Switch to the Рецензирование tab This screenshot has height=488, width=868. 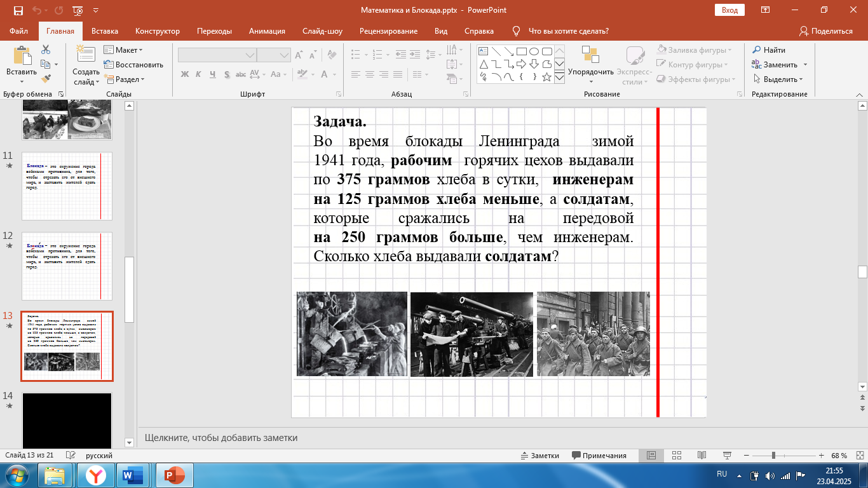[x=388, y=31]
